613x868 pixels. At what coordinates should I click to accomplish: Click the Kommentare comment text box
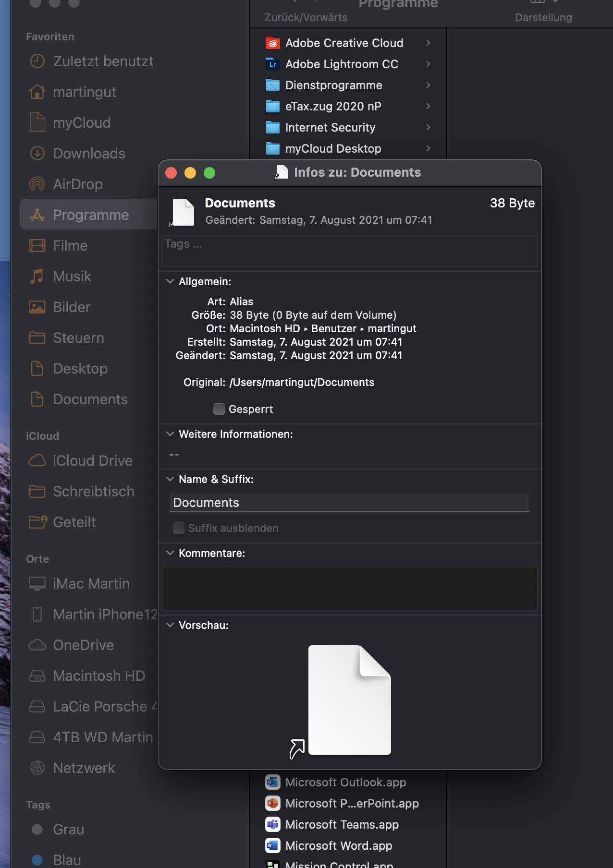tap(350, 589)
